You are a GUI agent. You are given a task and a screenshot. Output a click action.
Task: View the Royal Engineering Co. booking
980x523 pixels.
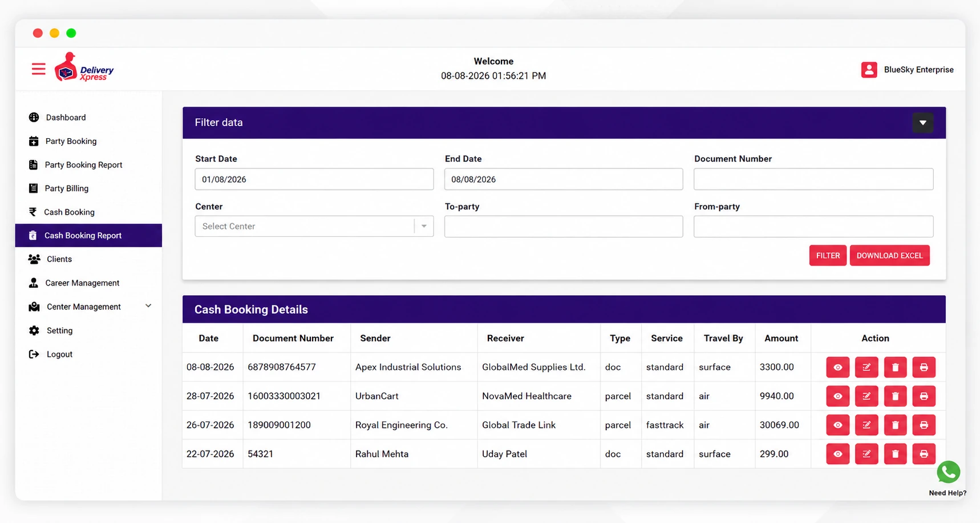pyautogui.click(x=837, y=425)
